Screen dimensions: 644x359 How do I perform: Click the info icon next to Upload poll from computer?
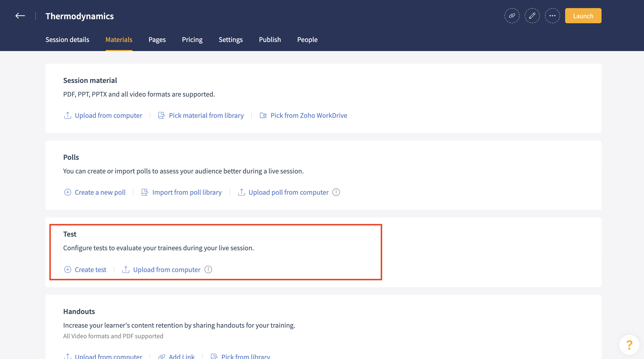coord(336,192)
